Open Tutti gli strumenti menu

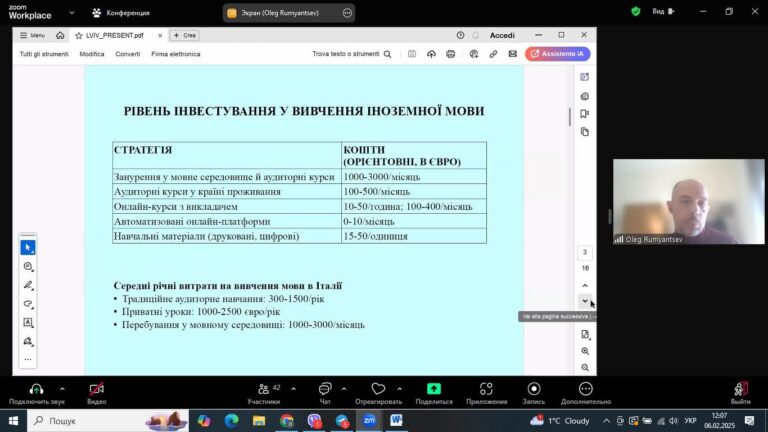pos(43,54)
